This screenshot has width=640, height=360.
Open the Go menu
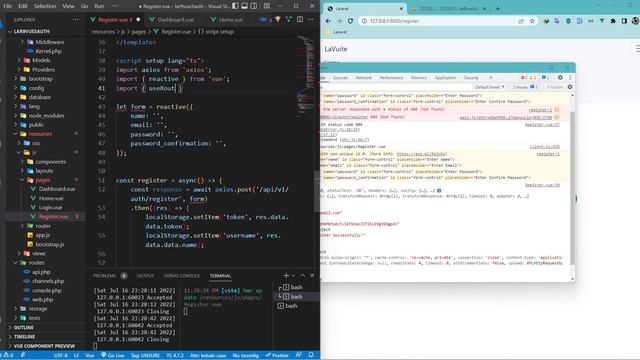pos(84,6)
